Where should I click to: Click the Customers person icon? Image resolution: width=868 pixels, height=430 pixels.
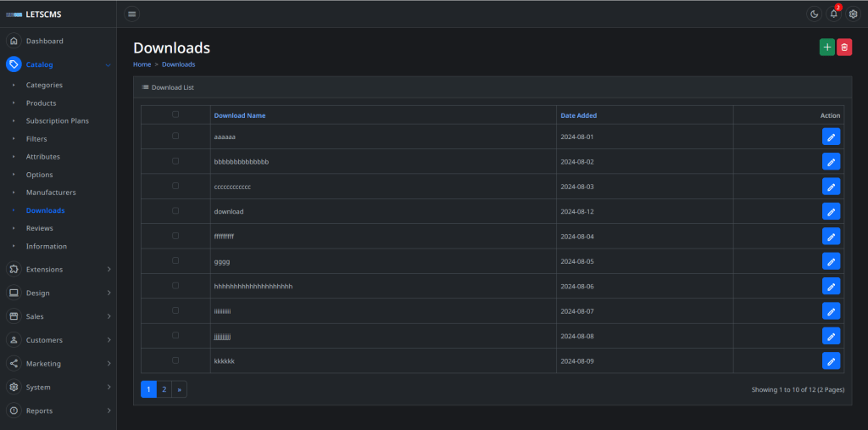(x=14, y=340)
